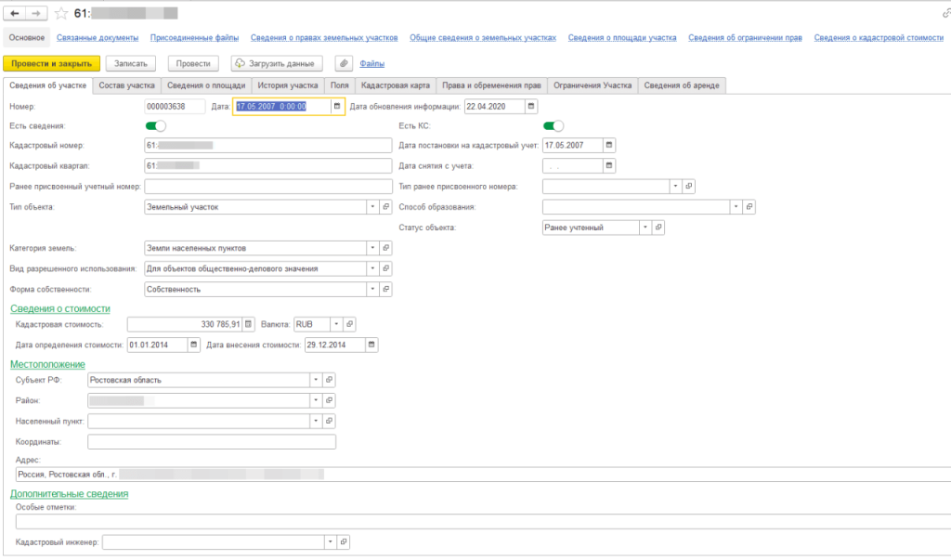Image resolution: width=951 pixels, height=560 pixels.
Task: Open the Валюта RUB reference form icon
Action: pyautogui.click(x=349, y=324)
